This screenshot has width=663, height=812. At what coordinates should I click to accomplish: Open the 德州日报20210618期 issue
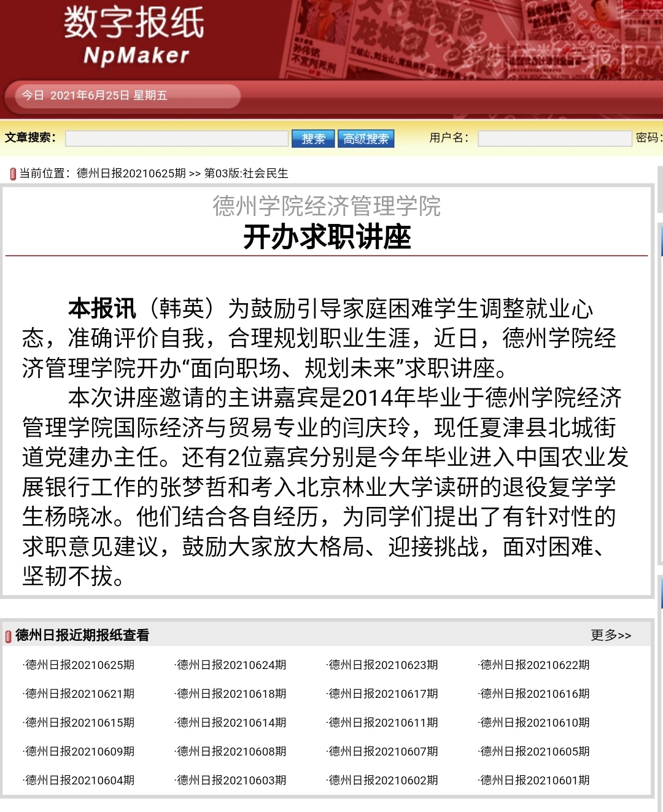pos(231,694)
